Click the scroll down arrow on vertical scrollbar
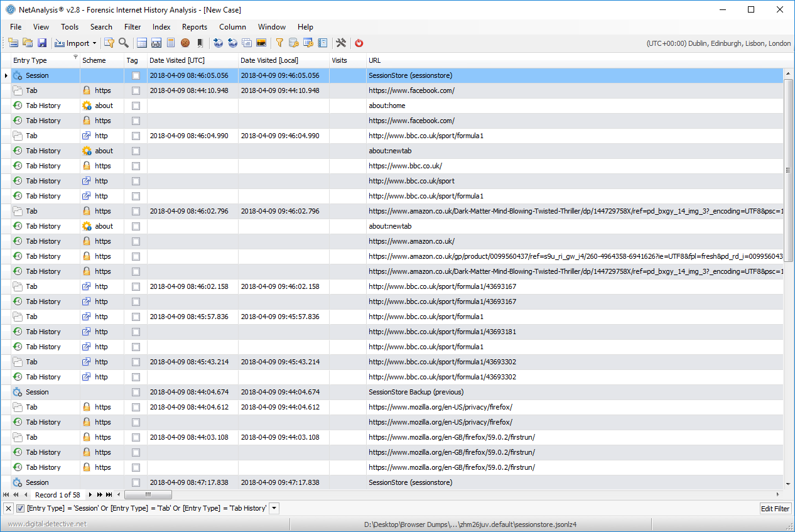The image size is (795, 532). (788, 483)
